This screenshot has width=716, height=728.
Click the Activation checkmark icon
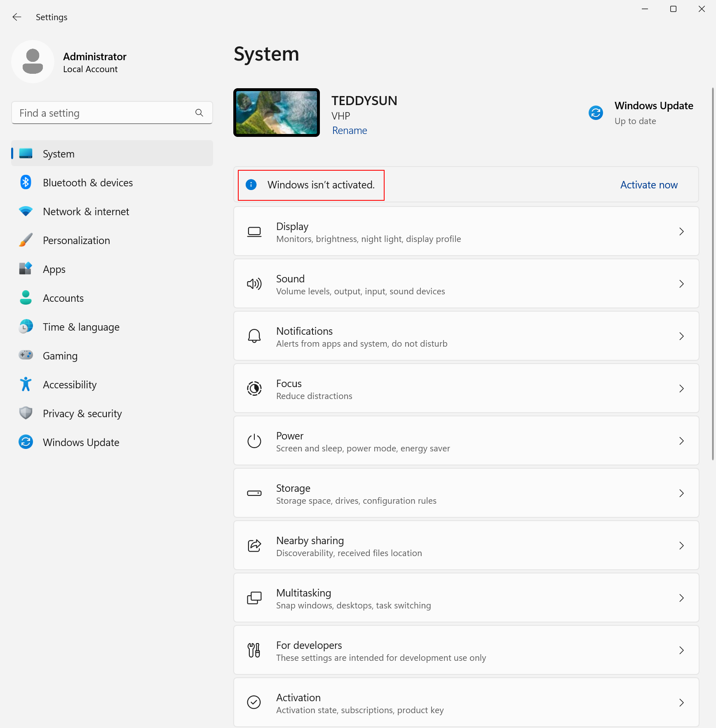click(254, 702)
